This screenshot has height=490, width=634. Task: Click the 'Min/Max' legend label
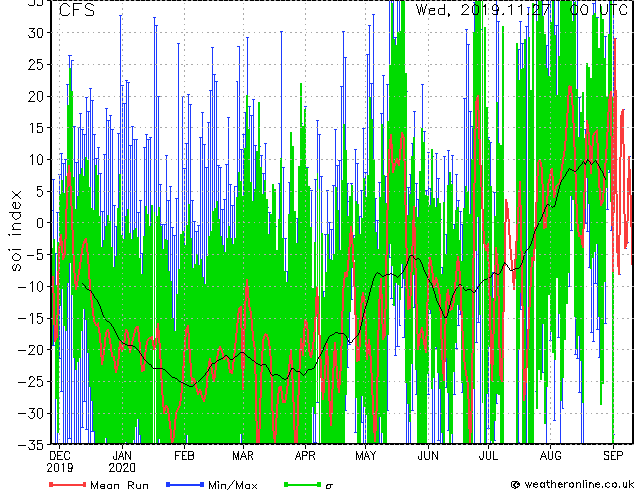pyautogui.click(x=233, y=485)
